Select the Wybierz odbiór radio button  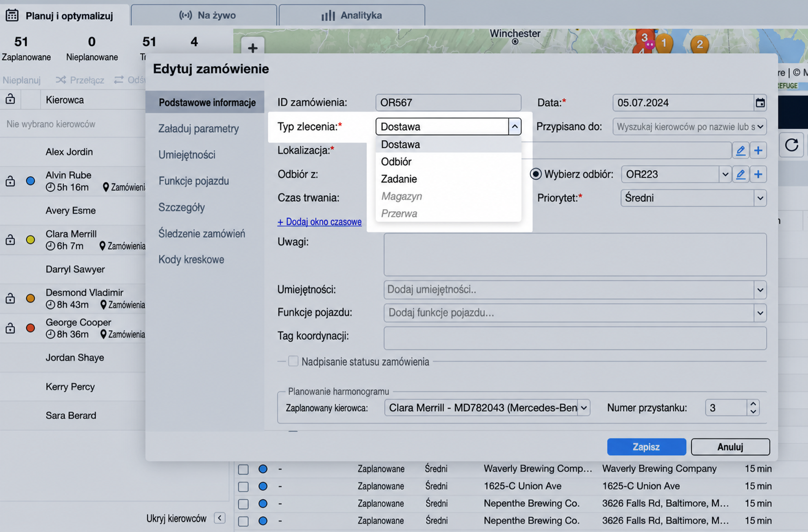pyautogui.click(x=536, y=174)
